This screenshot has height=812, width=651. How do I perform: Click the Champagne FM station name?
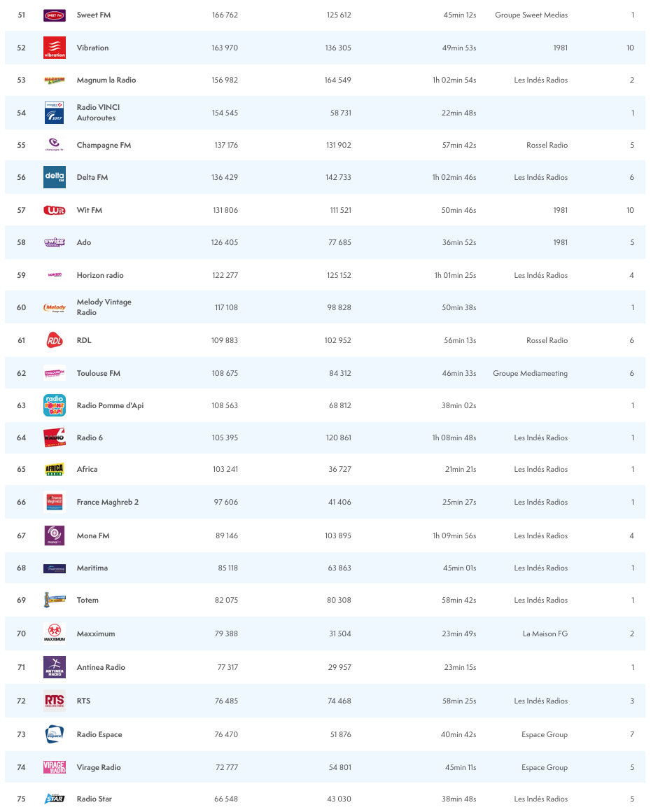click(x=104, y=145)
